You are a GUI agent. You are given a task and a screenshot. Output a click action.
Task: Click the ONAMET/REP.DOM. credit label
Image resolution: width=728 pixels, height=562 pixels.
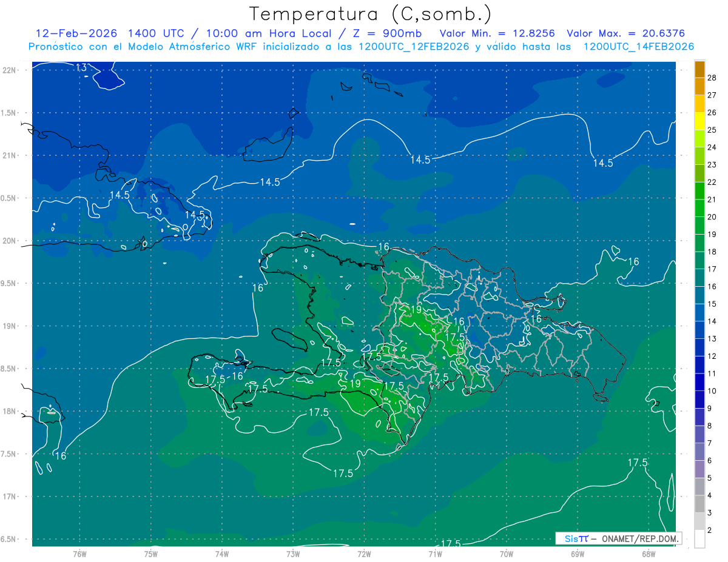[638, 538]
